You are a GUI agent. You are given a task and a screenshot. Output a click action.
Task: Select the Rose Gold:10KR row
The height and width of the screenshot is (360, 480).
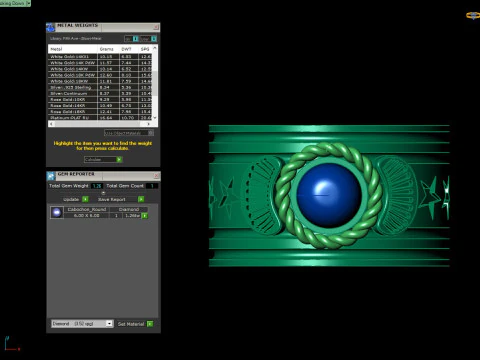click(100, 99)
